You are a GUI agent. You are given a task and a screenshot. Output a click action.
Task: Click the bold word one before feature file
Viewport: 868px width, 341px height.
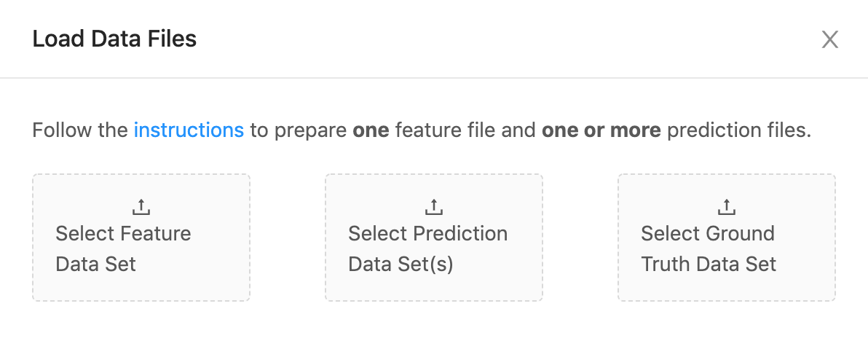[371, 130]
